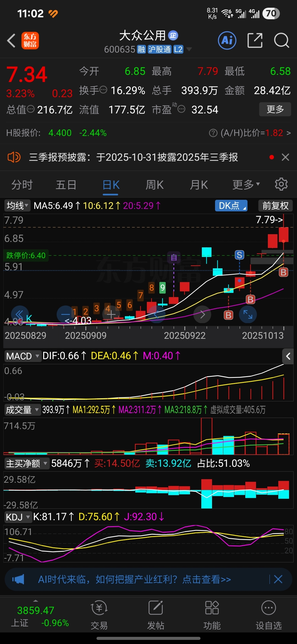Tap the blue megaphone banner icon

point(18,579)
